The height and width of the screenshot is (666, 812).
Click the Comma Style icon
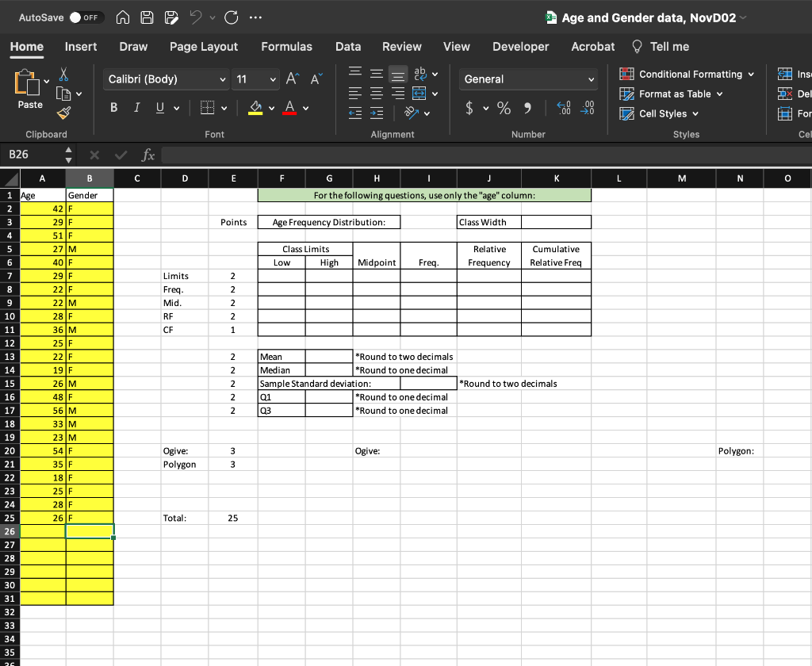(527, 107)
